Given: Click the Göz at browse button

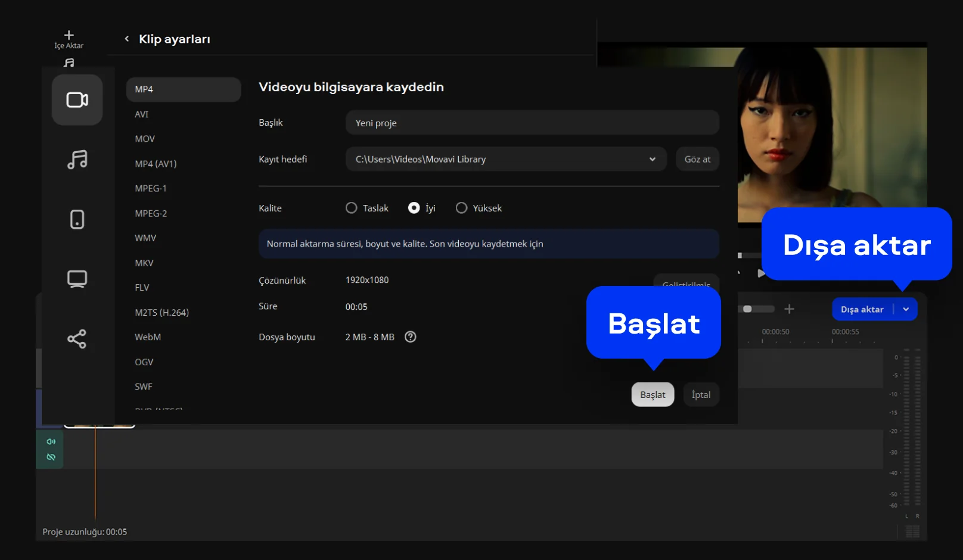Looking at the screenshot, I should point(697,159).
